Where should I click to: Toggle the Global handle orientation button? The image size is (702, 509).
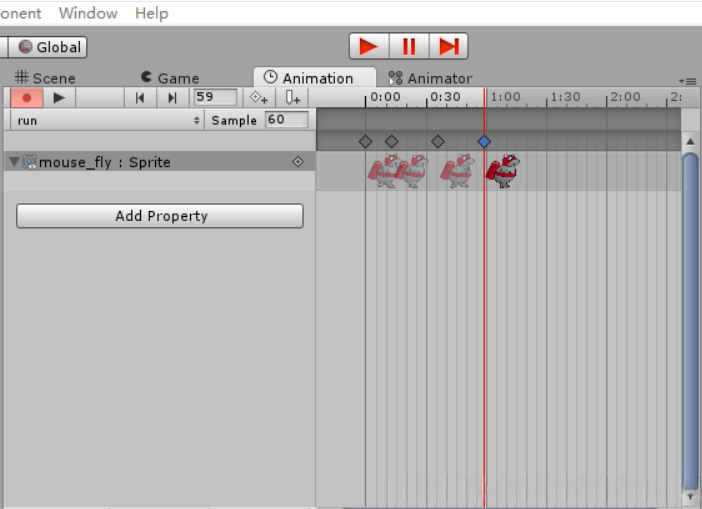tap(48, 47)
